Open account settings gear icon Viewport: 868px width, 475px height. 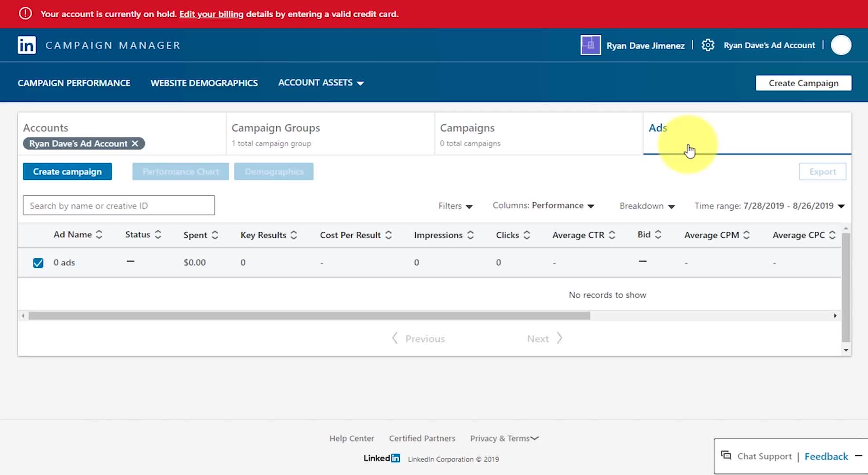(708, 45)
